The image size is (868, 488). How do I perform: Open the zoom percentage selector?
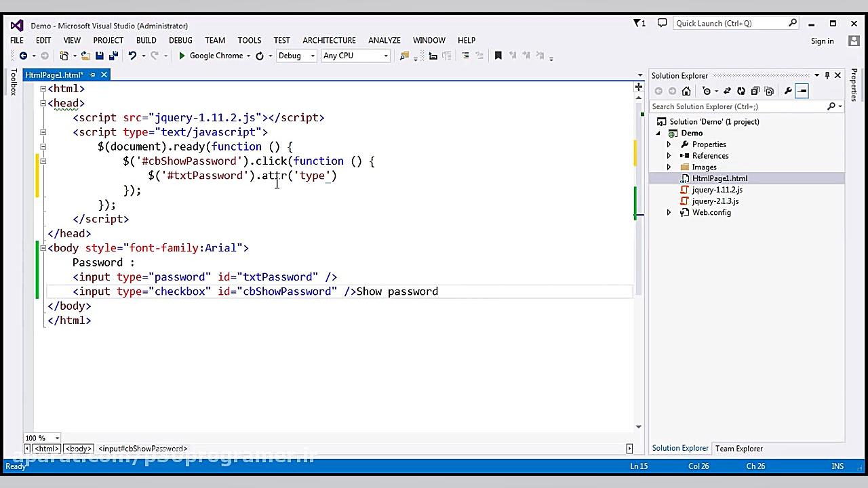click(x=41, y=438)
